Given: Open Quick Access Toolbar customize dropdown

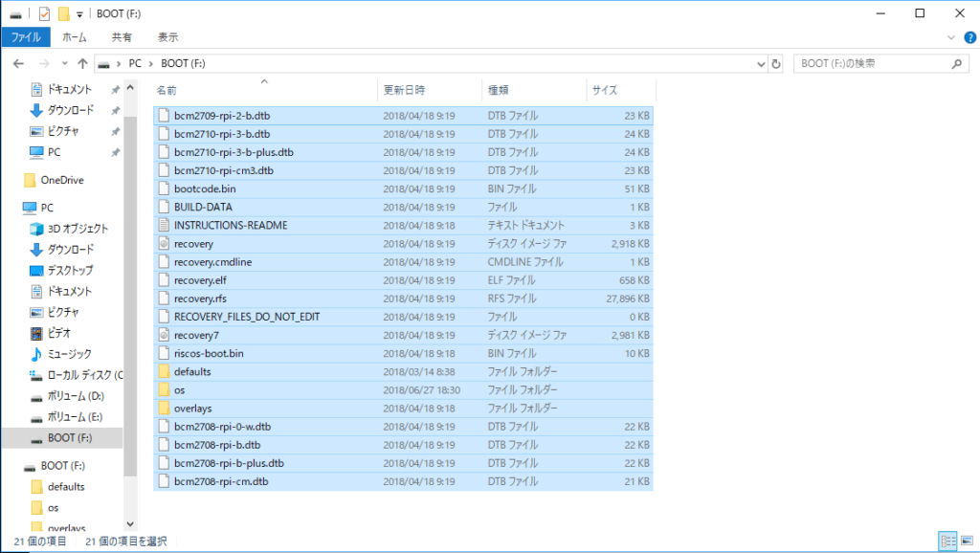Looking at the screenshot, I should 79,13.
